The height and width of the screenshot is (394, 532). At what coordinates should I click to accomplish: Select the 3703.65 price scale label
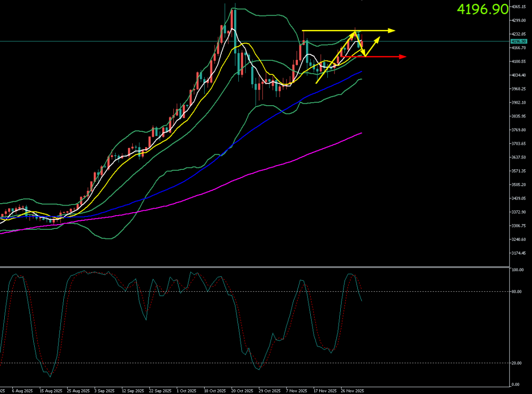click(x=517, y=144)
